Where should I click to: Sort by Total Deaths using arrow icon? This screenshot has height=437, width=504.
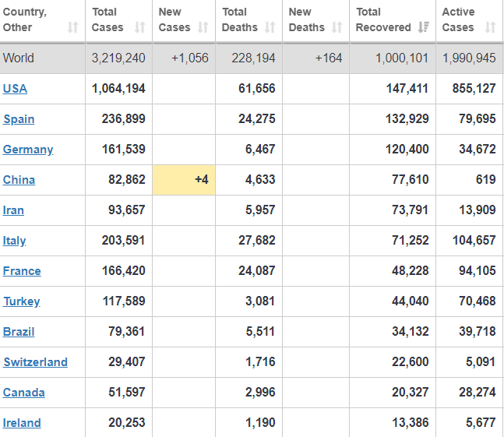click(x=270, y=27)
